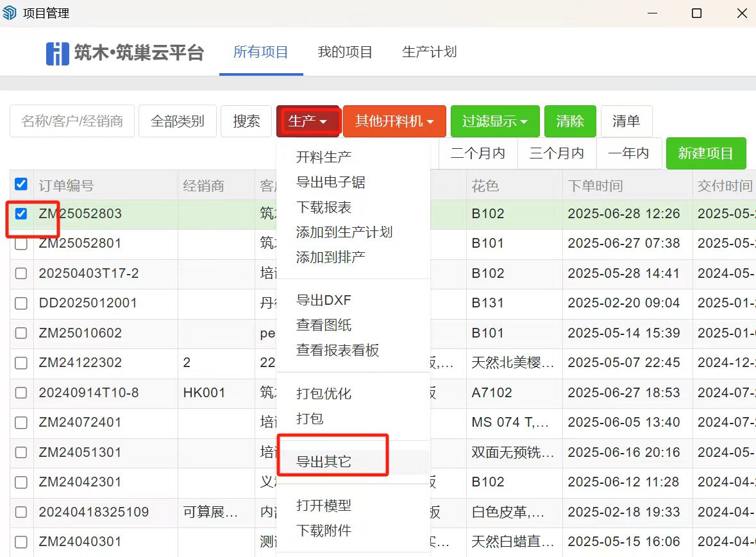Toggle the select-all checkbox in header
Viewport: 756px width, 557px height.
(21, 185)
